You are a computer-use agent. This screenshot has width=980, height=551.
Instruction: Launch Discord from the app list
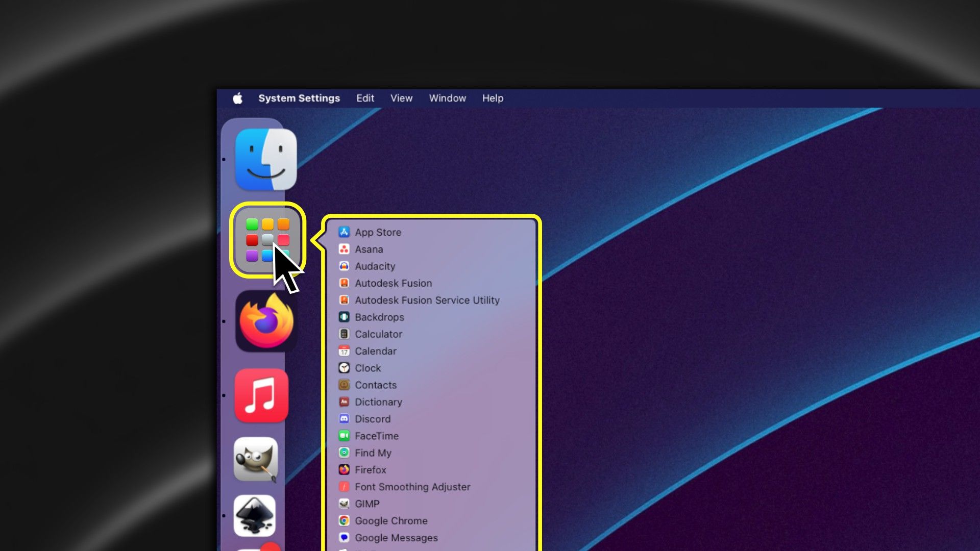[x=372, y=418]
